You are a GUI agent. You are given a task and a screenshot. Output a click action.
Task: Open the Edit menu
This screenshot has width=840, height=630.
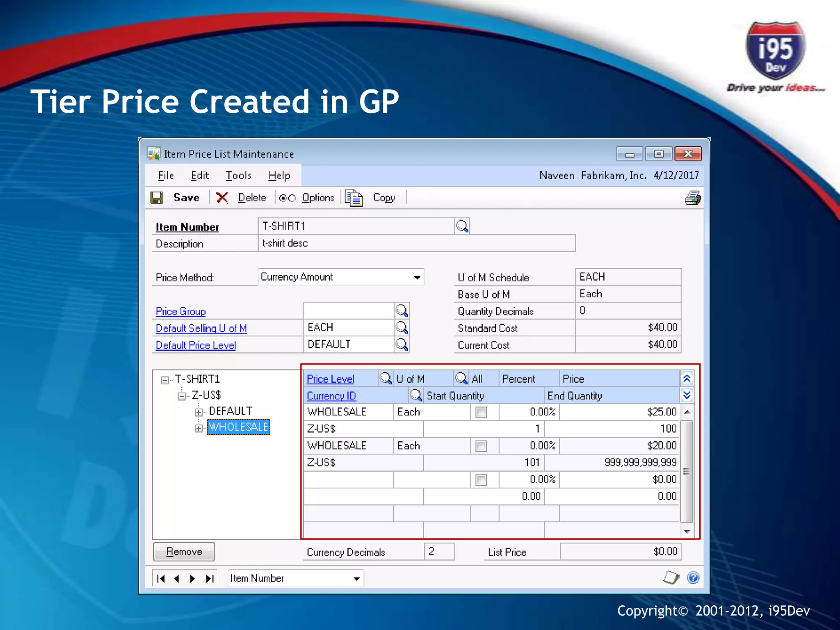[200, 176]
